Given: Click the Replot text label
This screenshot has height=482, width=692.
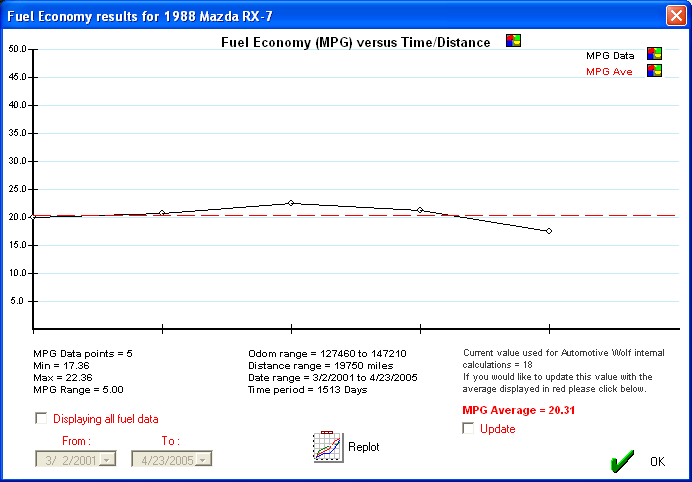Looking at the screenshot, I should pyautogui.click(x=363, y=447).
